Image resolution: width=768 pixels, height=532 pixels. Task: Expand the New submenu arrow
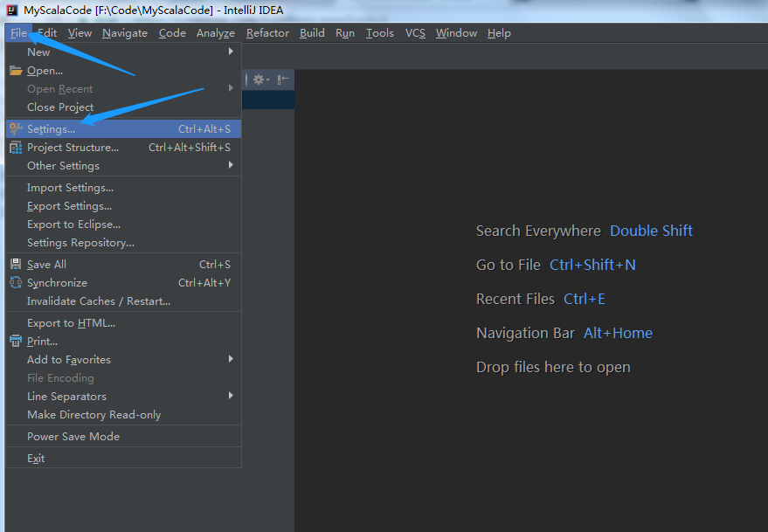(x=231, y=52)
